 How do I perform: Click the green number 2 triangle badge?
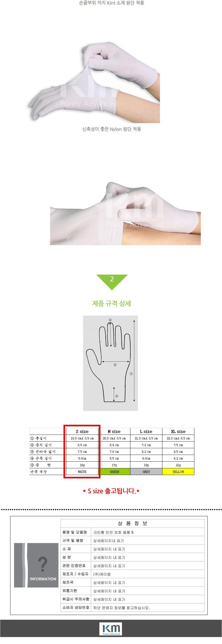pos(112,282)
